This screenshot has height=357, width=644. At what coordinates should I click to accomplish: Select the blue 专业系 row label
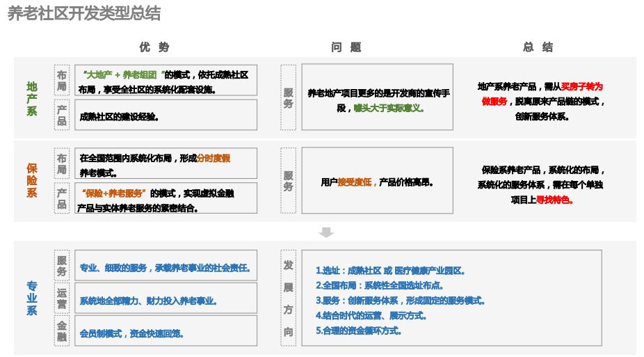[x=32, y=298]
